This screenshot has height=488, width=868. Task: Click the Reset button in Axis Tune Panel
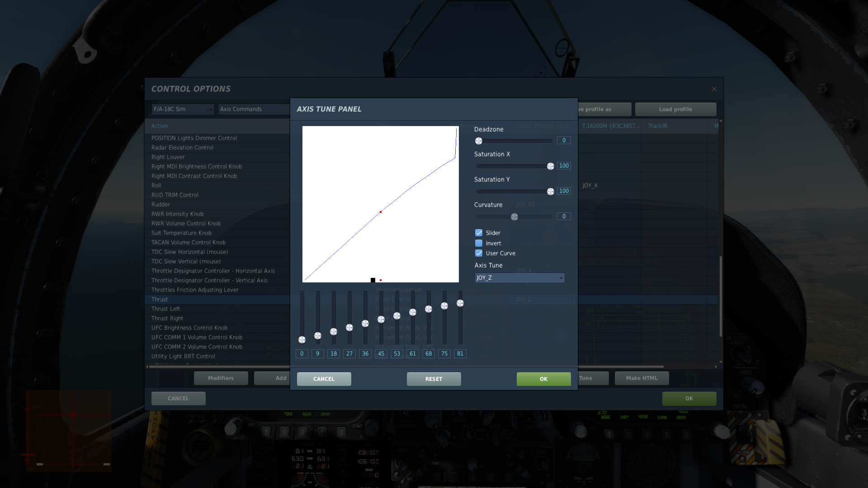tap(434, 379)
